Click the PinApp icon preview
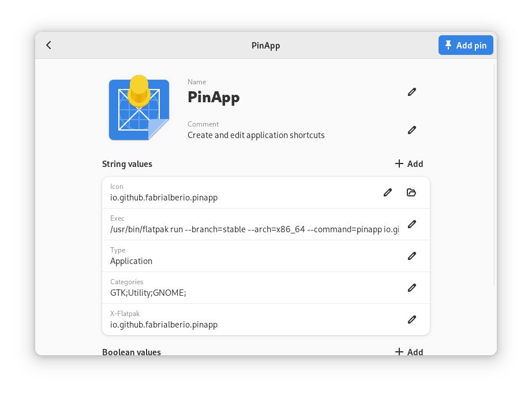The width and height of the screenshot is (532, 394). click(138, 109)
